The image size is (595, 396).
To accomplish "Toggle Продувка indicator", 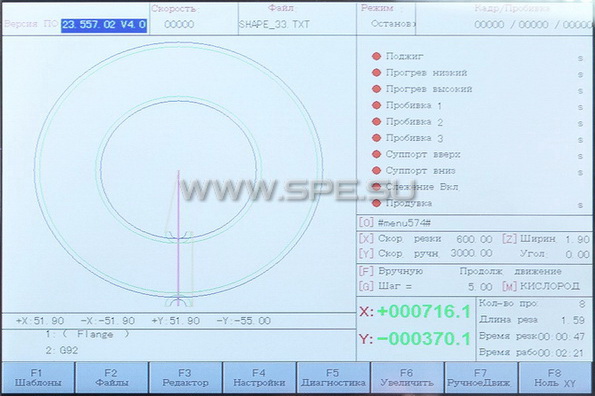I will pos(376,203).
